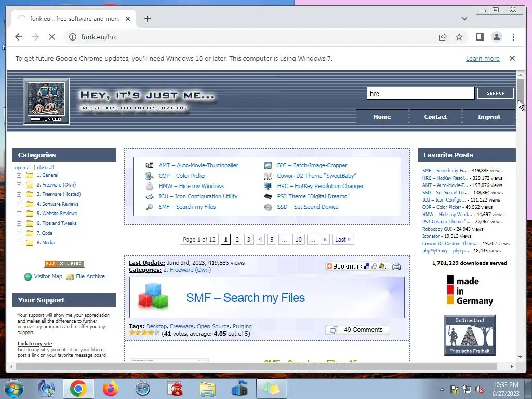The width and height of the screenshot is (532, 399).
Task: Click the Learn more link
Action: 483,58
